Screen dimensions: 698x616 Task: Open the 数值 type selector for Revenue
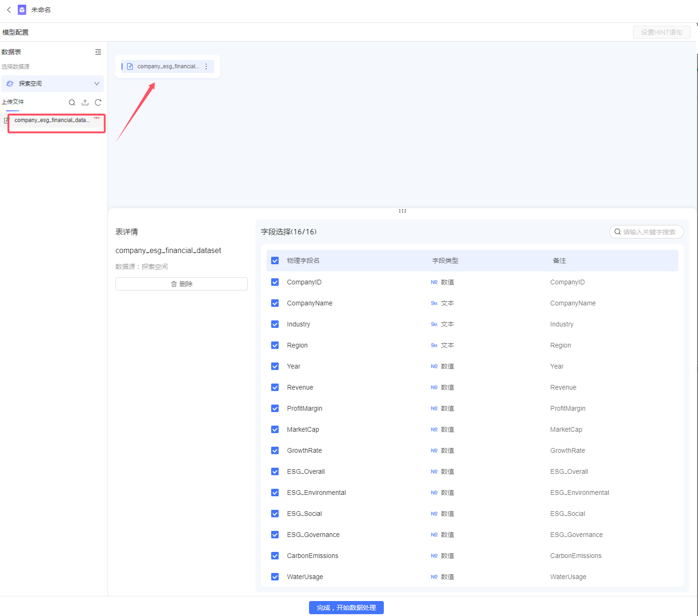pos(442,387)
